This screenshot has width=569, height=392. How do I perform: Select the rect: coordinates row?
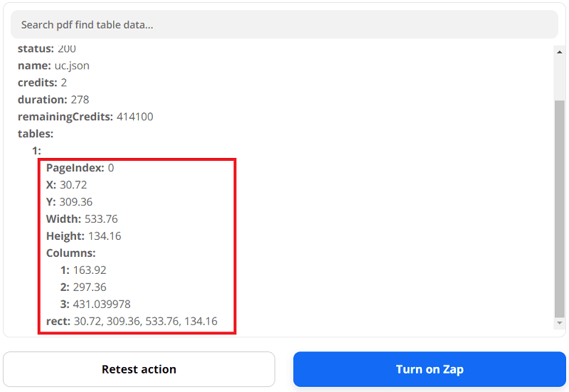coord(132,322)
